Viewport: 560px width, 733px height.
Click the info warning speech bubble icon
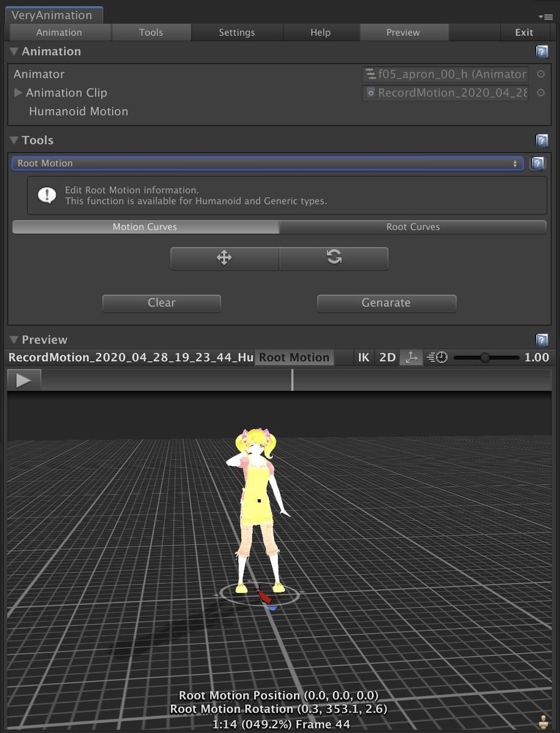47,195
